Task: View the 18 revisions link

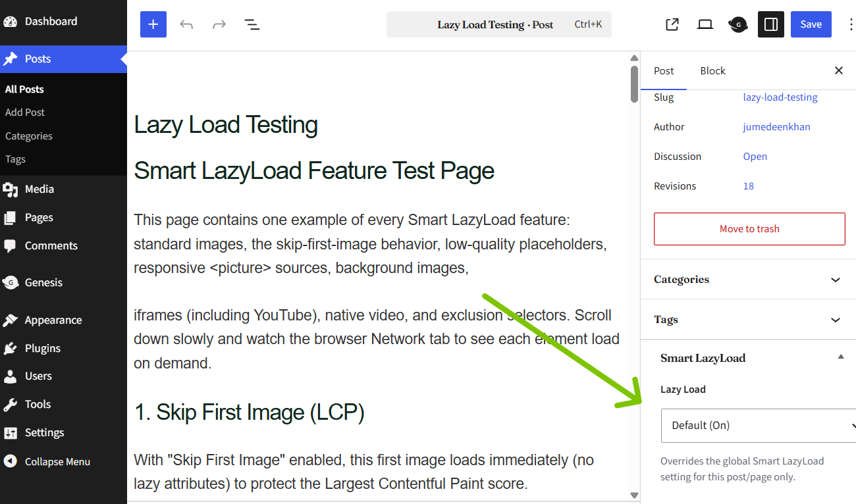Action: (x=749, y=186)
